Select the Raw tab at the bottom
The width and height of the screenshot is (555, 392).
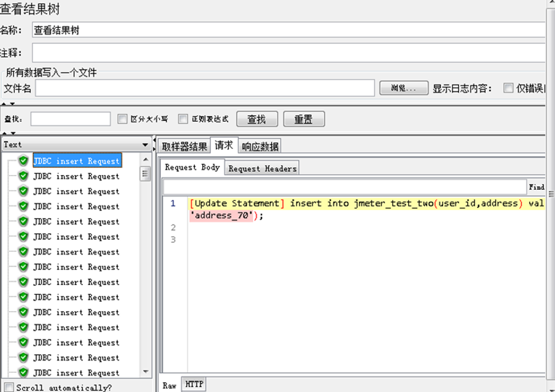click(170, 385)
